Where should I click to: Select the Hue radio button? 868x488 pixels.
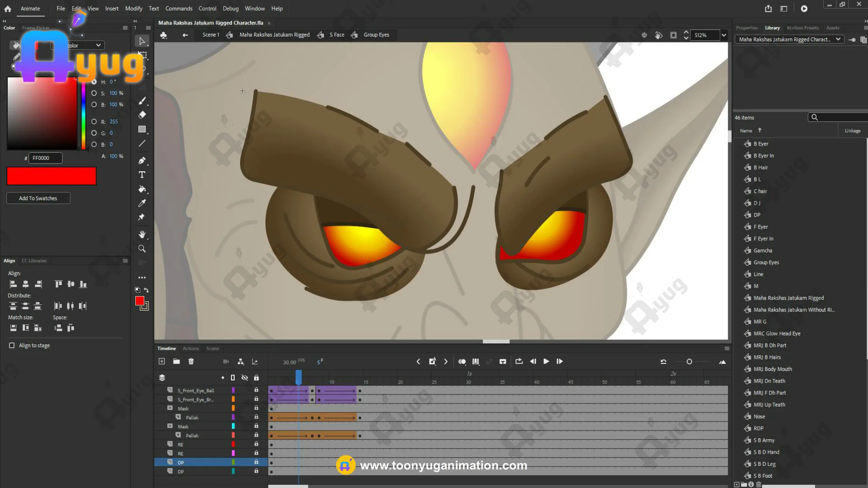coord(94,82)
